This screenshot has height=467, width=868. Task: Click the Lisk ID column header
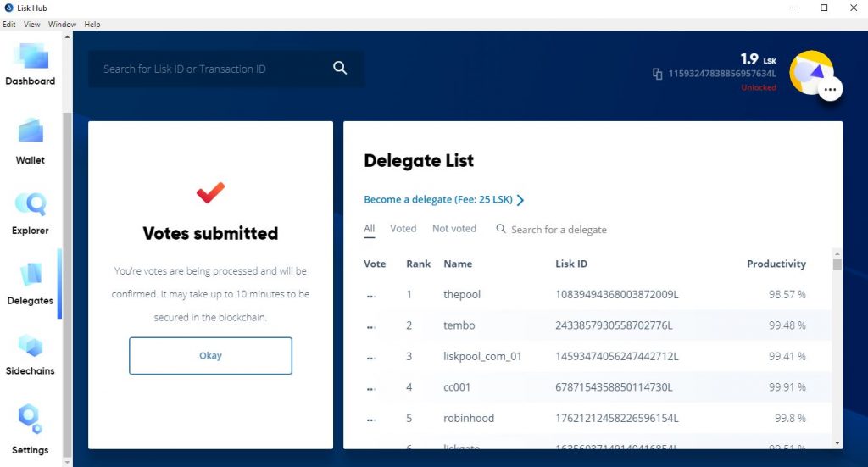571,264
